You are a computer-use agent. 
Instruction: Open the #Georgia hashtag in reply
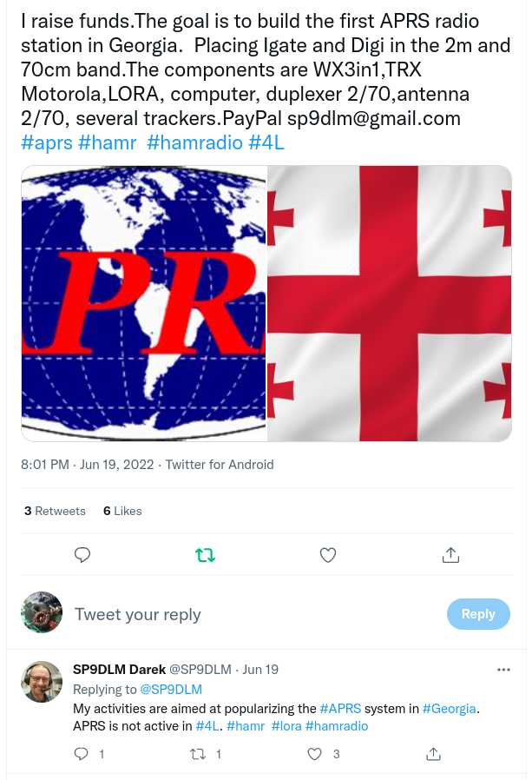449,709
